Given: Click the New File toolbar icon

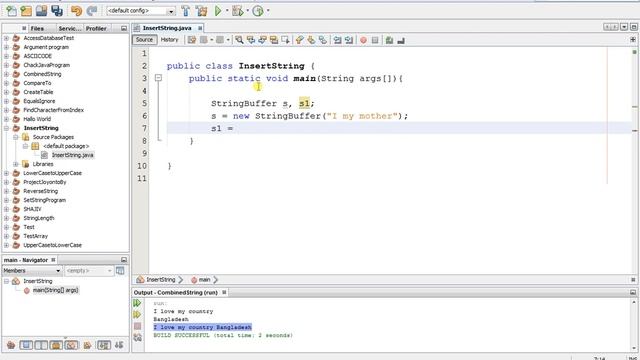Looking at the screenshot, I should pos(11,11).
